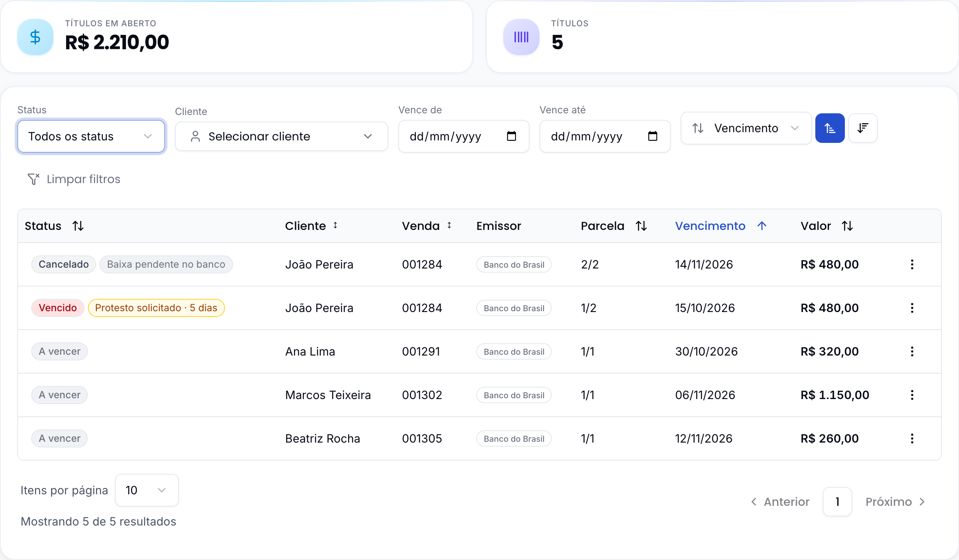Click the Mostrando 5 de 5 resultados text
The image size is (959, 560).
[99, 521]
